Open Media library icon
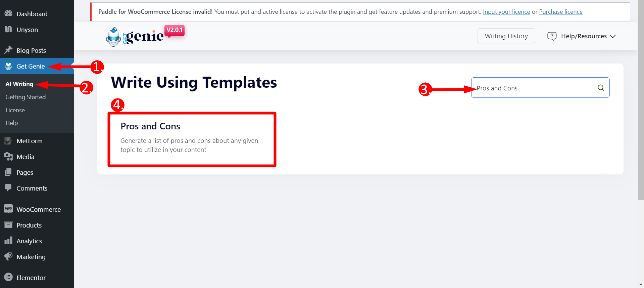The height and width of the screenshot is (288, 644). point(8,156)
